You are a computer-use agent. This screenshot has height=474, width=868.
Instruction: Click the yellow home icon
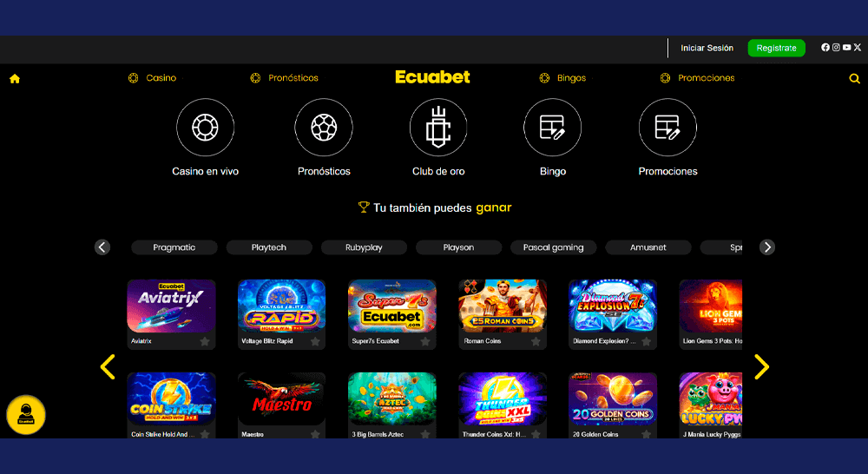pos(15,79)
